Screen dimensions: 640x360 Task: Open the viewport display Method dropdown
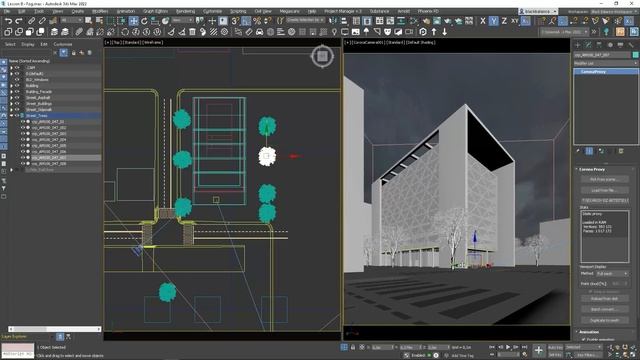pos(612,273)
